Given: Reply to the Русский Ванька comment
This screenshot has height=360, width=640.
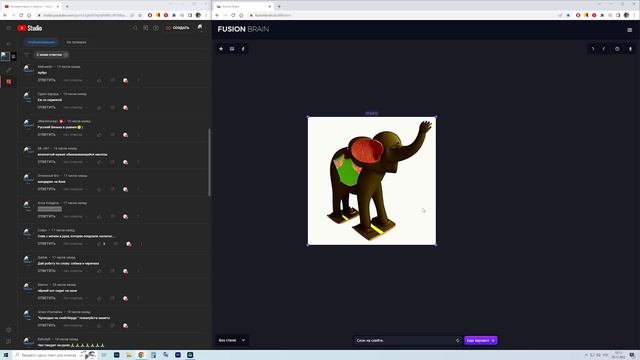Looking at the screenshot, I should pos(47,135).
